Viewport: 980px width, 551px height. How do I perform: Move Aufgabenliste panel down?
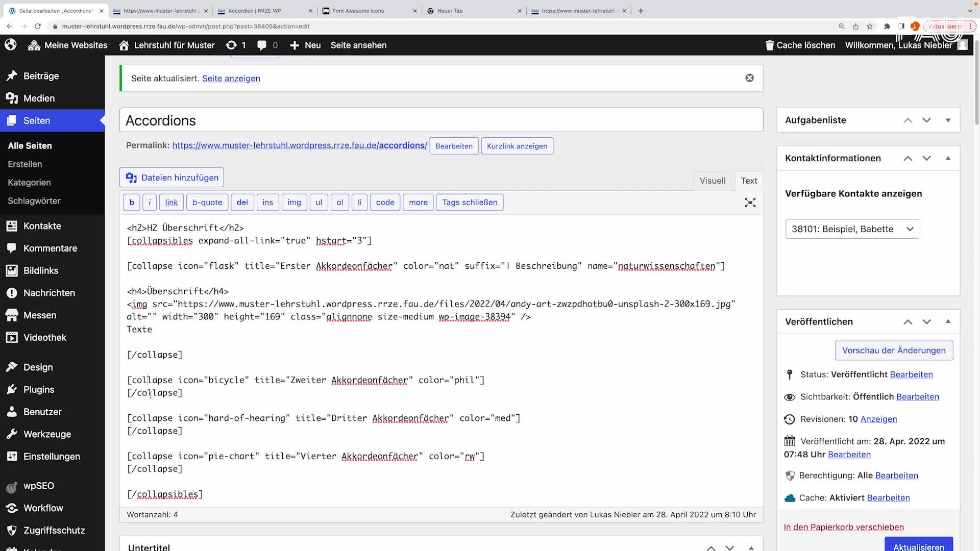click(x=926, y=120)
